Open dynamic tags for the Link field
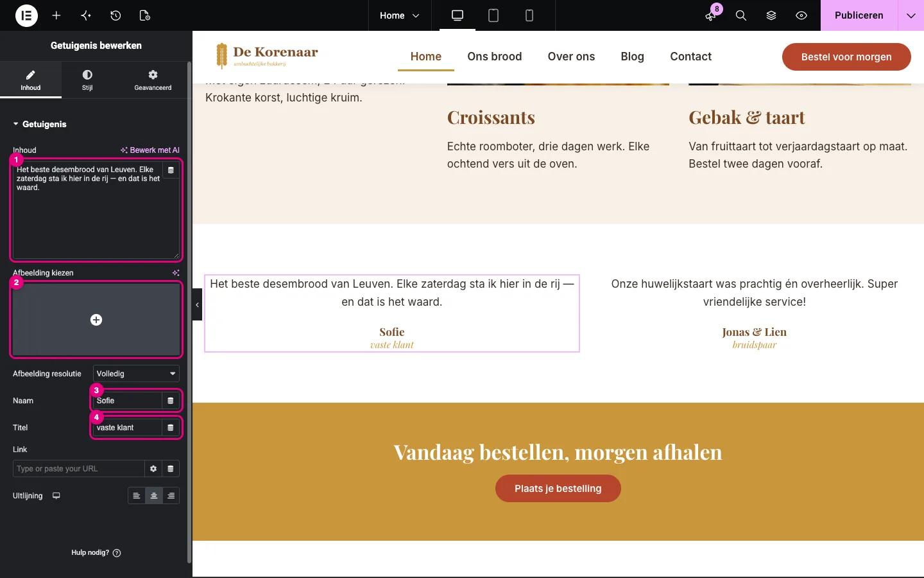924x578 pixels. (171, 469)
